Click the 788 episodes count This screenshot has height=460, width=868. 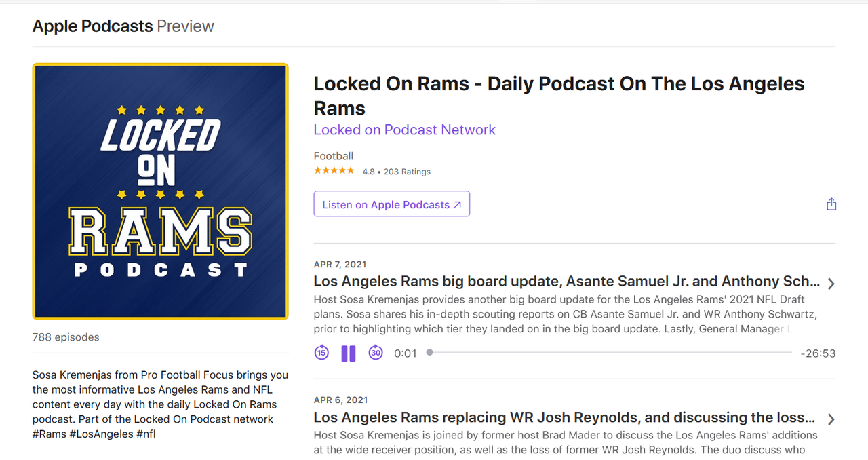66,337
